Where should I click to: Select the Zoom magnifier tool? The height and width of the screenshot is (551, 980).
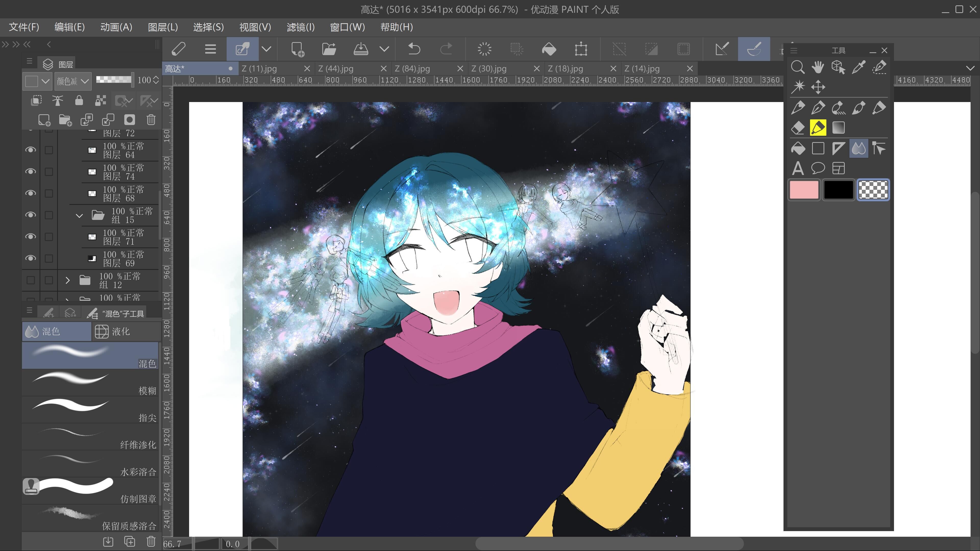tap(797, 67)
